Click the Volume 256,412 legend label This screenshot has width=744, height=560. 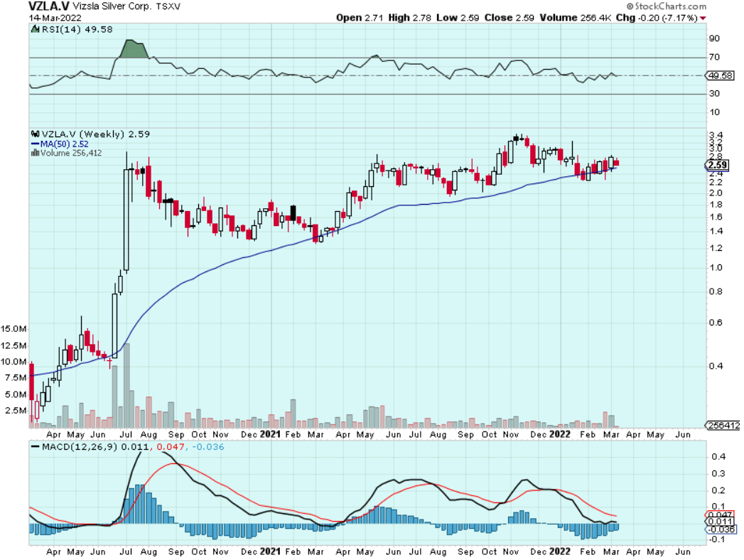71,153
